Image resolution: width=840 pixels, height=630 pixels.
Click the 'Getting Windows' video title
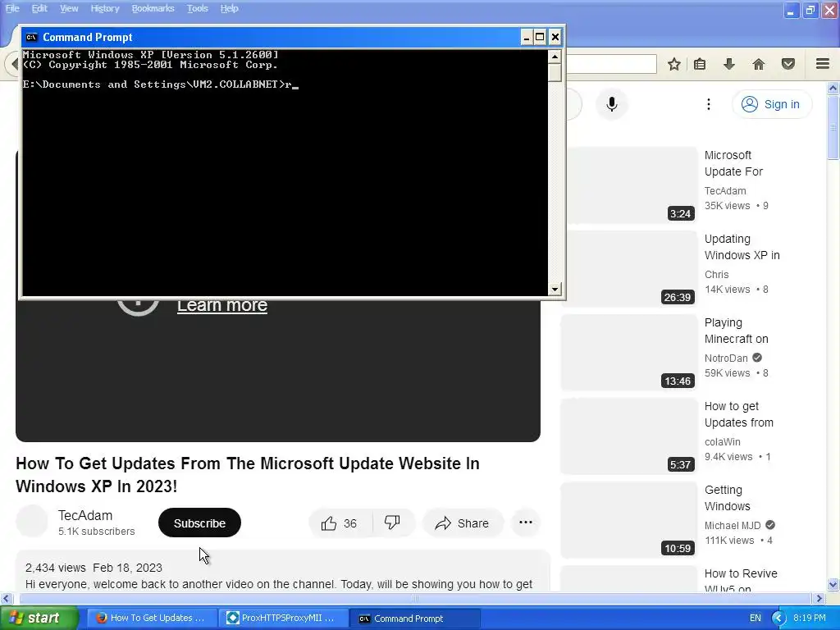(x=728, y=498)
